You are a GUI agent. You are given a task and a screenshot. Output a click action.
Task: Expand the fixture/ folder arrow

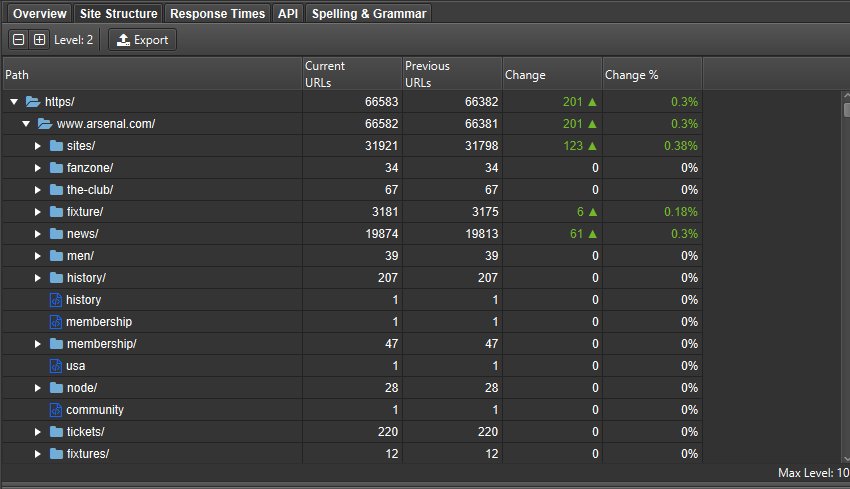pyautogui.click(x=38, y=212)
